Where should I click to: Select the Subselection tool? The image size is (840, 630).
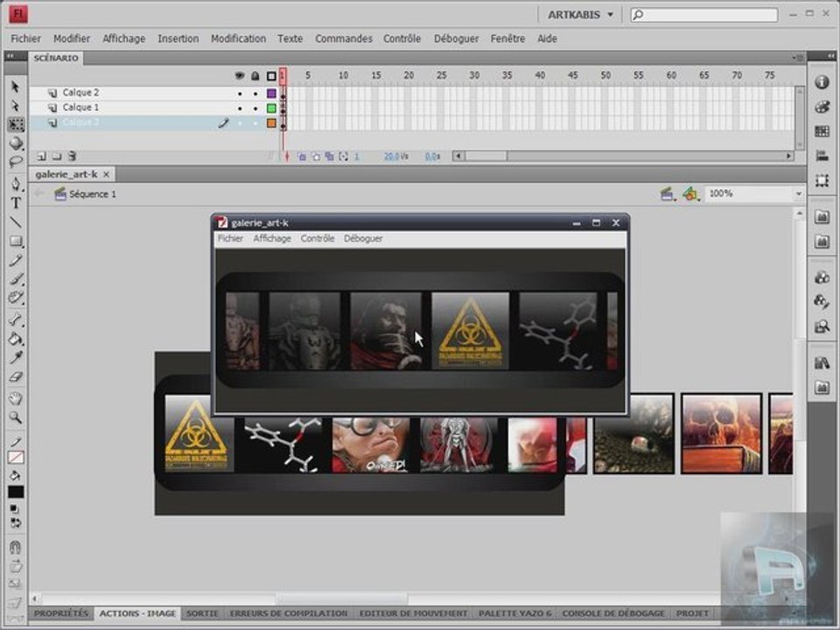(15, 106)
